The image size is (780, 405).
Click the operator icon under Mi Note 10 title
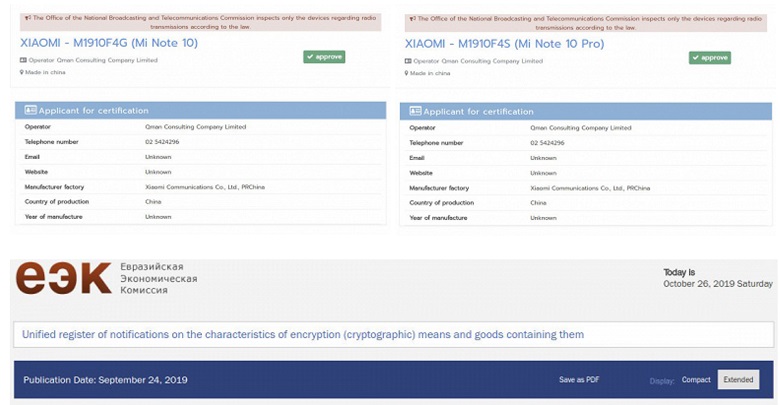coord(23,60)
